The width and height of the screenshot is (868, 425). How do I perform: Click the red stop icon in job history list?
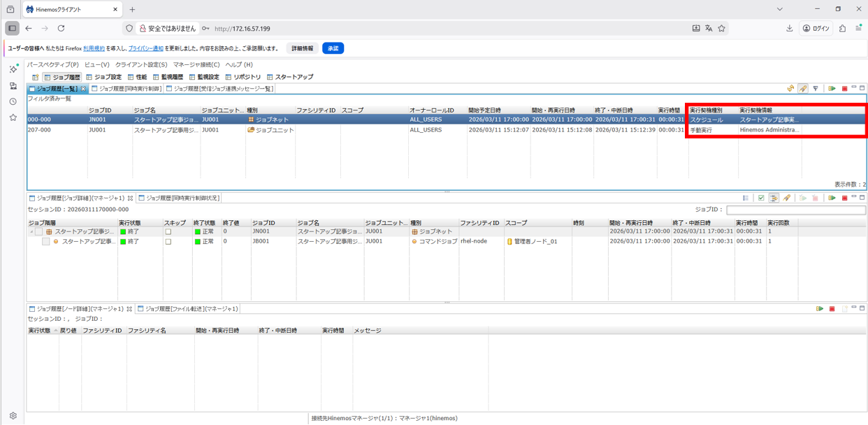(x=844, y=89)
